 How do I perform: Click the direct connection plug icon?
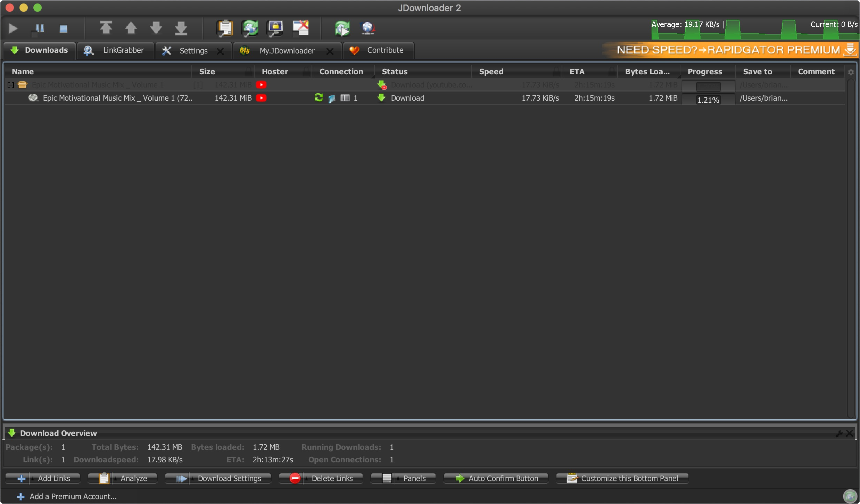[331, 98]
